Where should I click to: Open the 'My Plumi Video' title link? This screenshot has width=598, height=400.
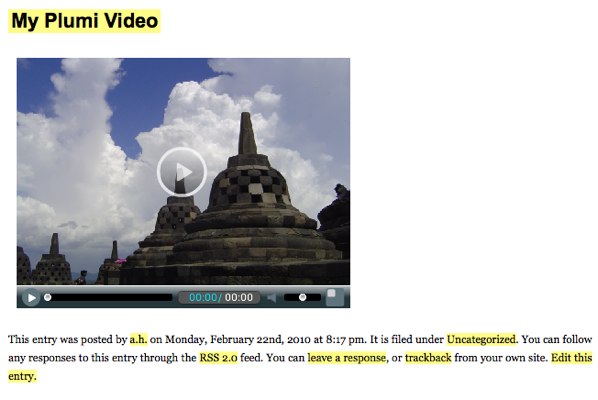point(84,21)
